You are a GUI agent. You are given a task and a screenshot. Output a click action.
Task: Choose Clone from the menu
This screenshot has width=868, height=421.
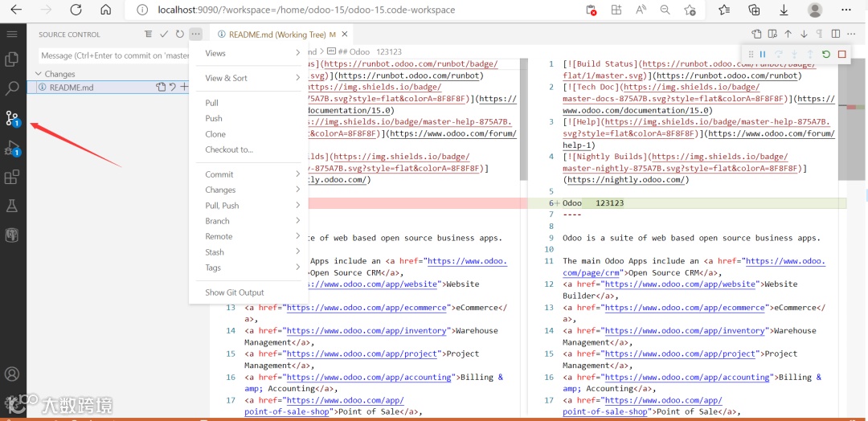[x=248, y=134]
